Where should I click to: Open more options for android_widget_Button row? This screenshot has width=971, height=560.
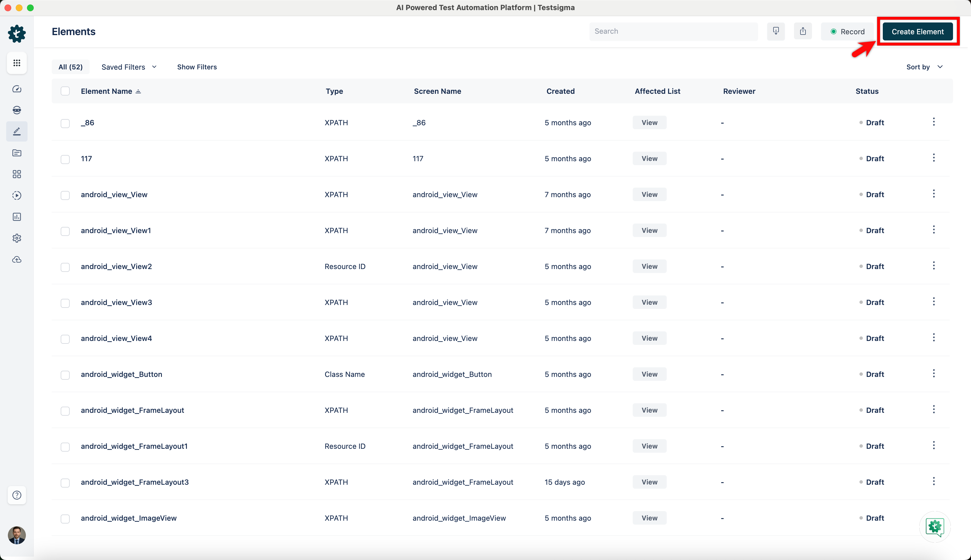934,374
